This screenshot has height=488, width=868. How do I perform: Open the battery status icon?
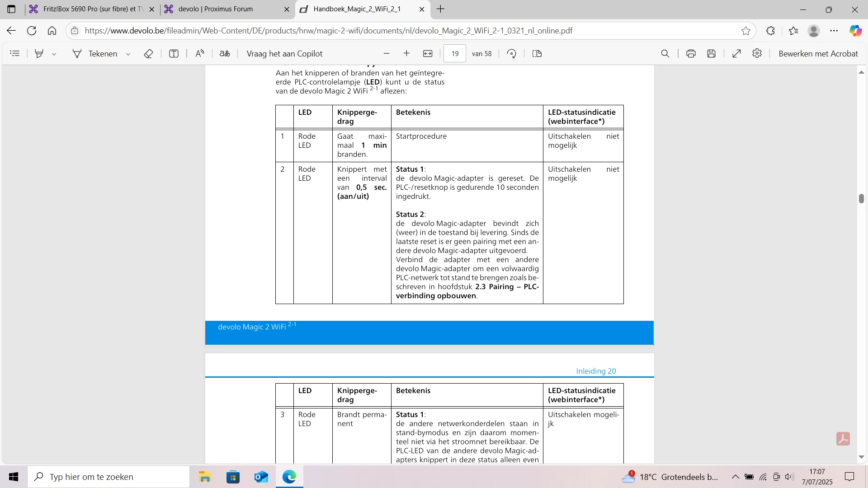[749, 477]
